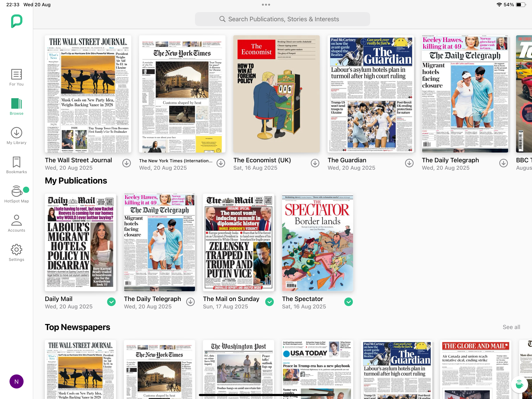Click See all for Top Newspapers

[x=511, y=327]
